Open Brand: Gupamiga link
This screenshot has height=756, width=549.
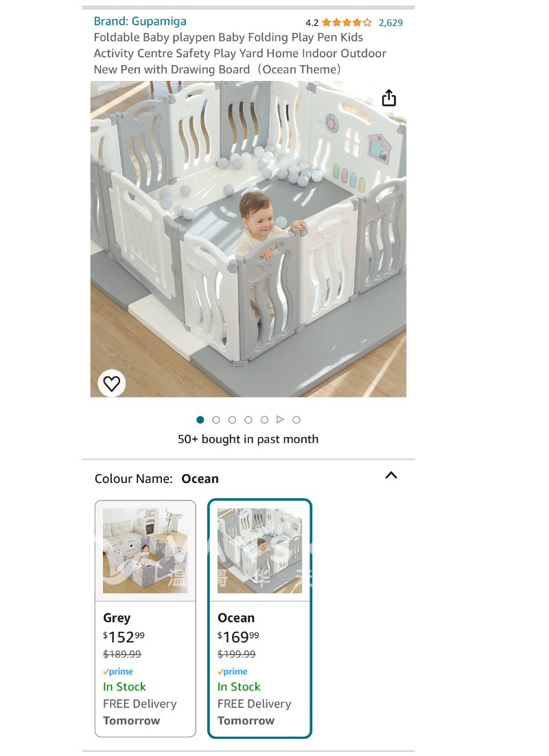pos(140,21)
